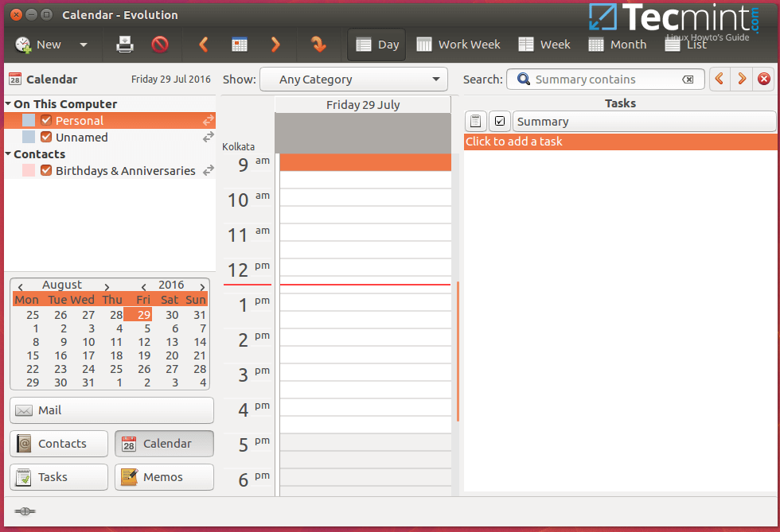This screenshot has width=780, height=532.
Task: Click the Personal calendar color swatch
Action: (29, 120)
